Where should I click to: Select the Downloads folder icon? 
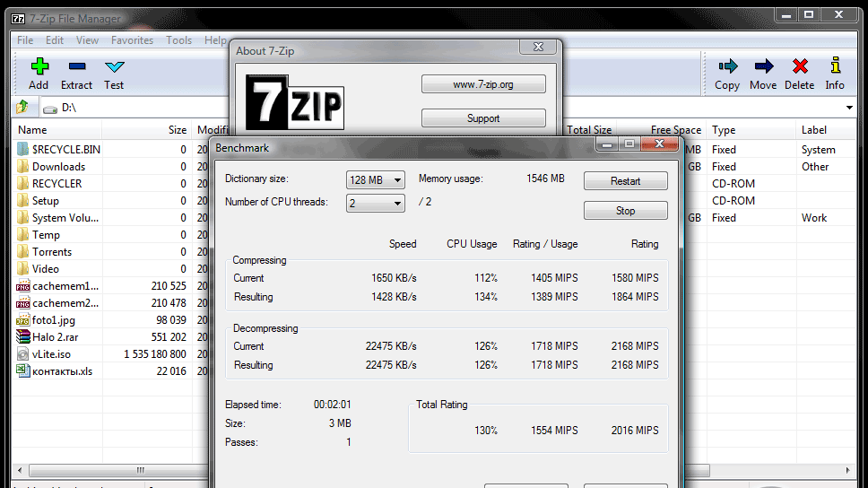click(22, 166)
